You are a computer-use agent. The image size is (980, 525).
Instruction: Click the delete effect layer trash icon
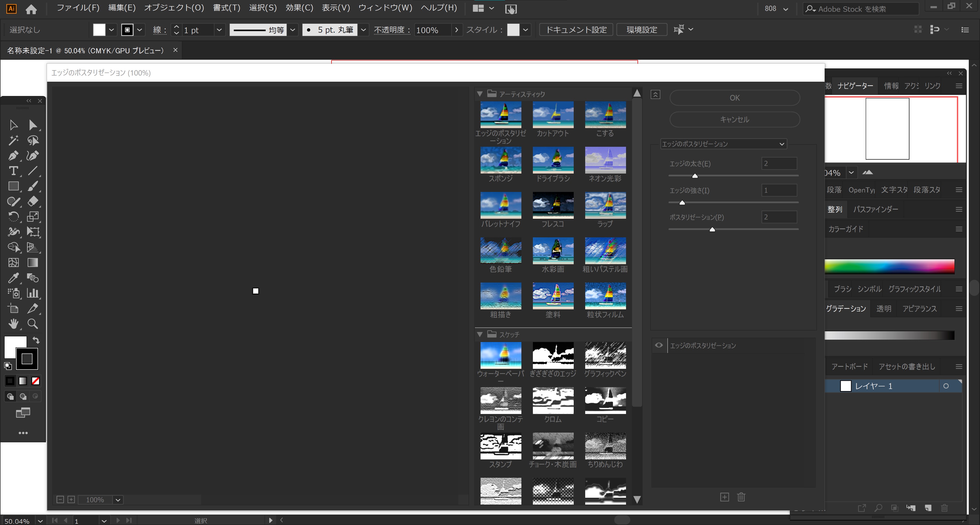pos(741,497)
